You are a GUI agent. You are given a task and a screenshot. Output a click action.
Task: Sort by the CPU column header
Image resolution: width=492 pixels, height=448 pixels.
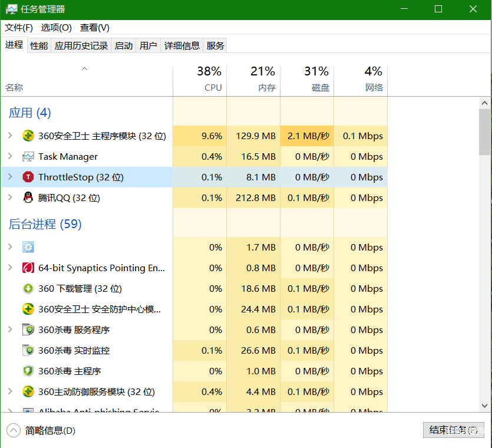[200, 80]
